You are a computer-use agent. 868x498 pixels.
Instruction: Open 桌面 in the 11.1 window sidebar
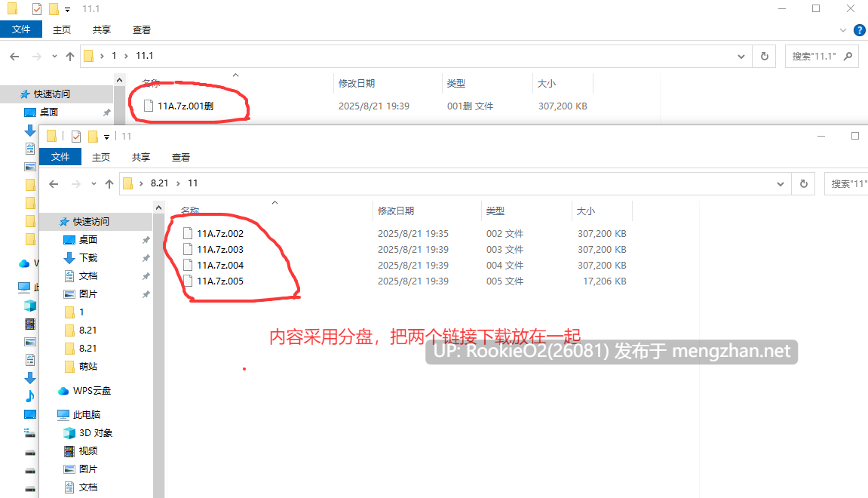49,112
